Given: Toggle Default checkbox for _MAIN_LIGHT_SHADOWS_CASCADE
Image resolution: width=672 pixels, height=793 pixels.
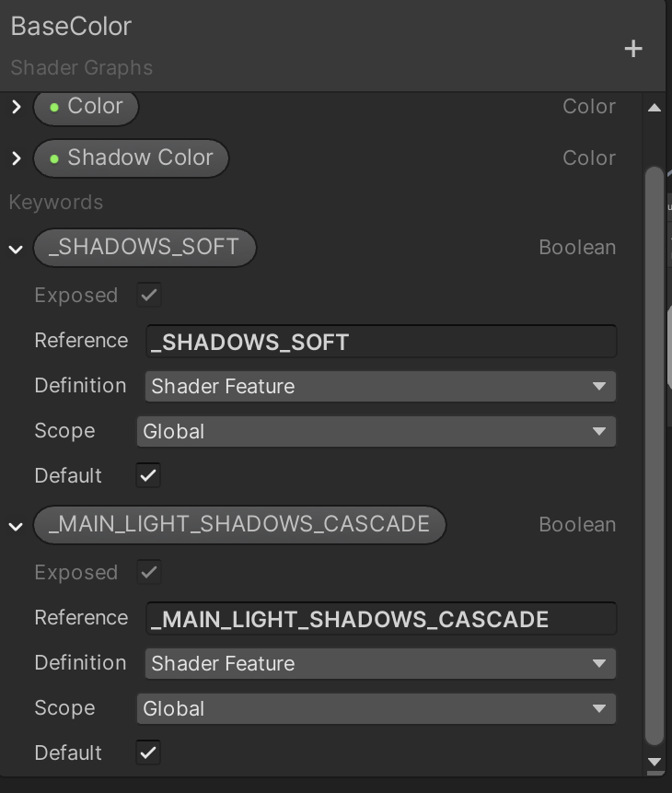Looking at the screenshot, I should [x=148, y=752].
